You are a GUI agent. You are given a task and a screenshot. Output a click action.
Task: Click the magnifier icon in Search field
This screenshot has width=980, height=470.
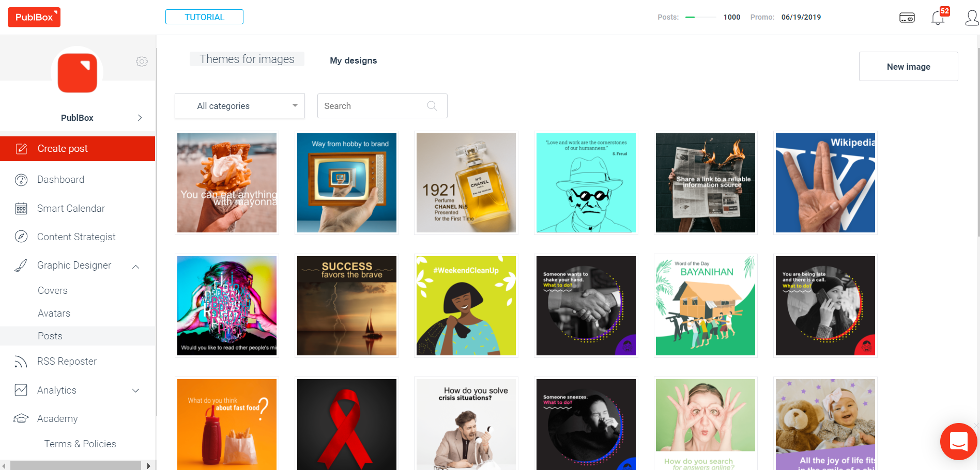(432, 106)
